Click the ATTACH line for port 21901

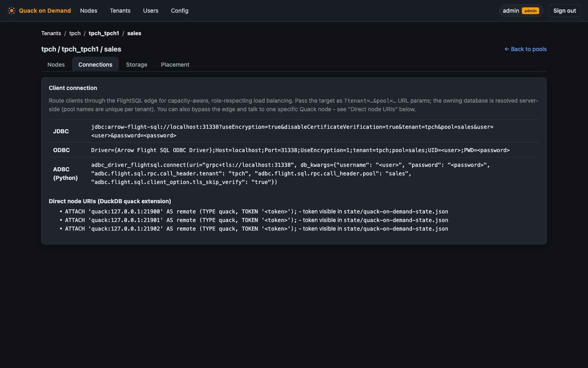pyautogui.click(x=256, y=220)
